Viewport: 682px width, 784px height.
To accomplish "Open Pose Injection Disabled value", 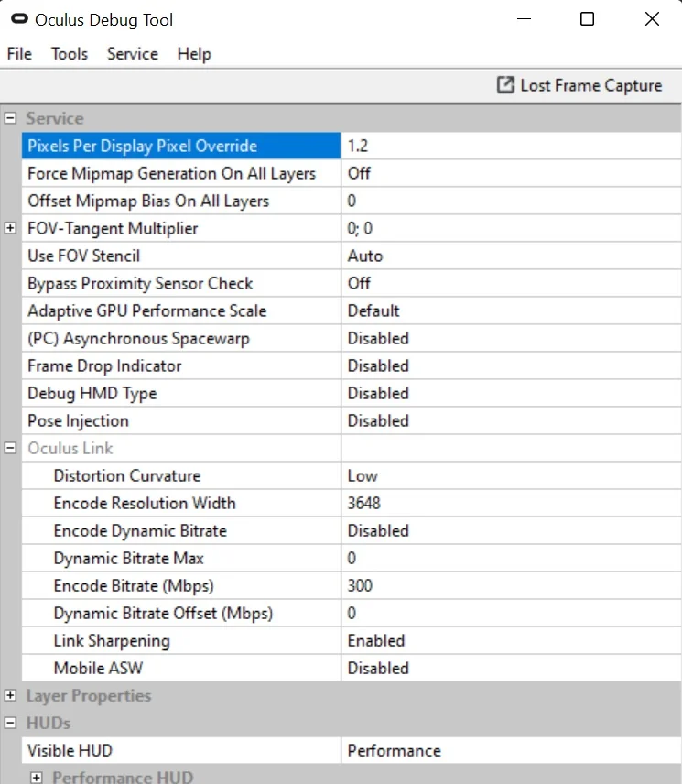I will click(511, 420).
